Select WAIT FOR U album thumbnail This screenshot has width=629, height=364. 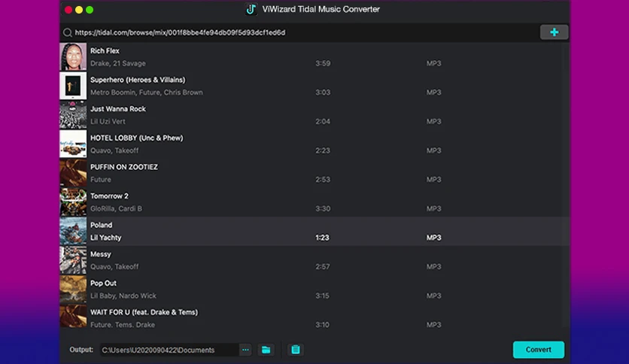click(73, 317)
